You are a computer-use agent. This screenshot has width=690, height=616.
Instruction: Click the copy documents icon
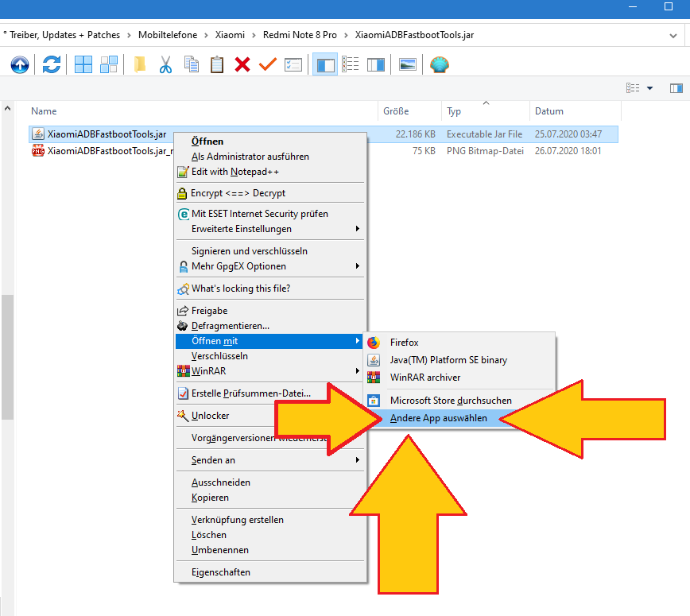191,64
